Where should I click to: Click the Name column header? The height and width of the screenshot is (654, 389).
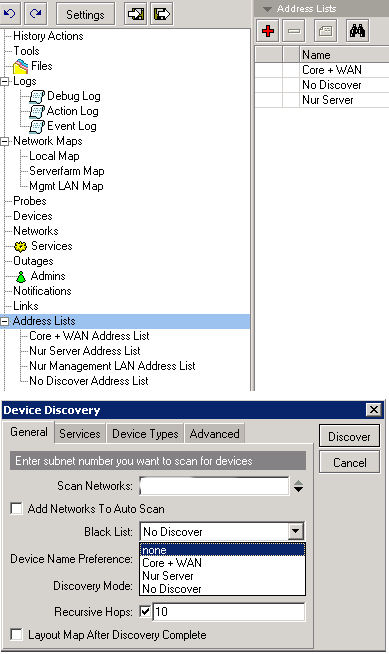point(344,55)
